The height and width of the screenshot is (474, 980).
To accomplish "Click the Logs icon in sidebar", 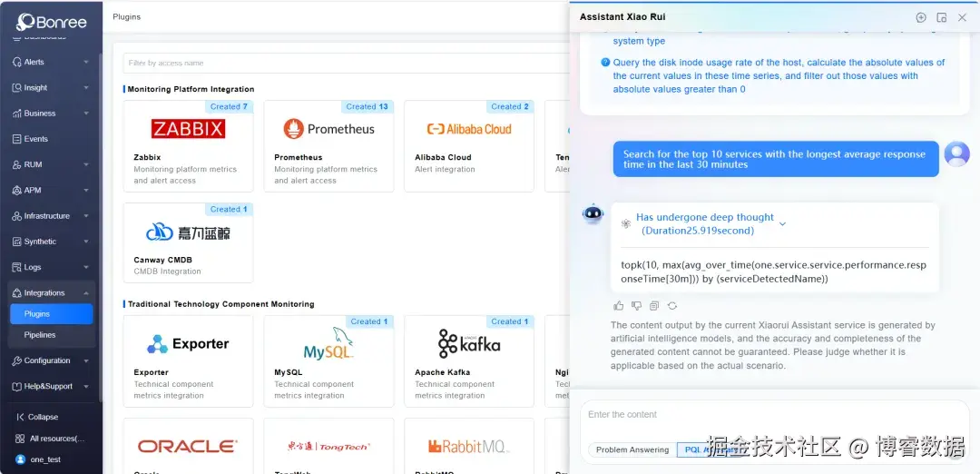I will click(17, 267).
